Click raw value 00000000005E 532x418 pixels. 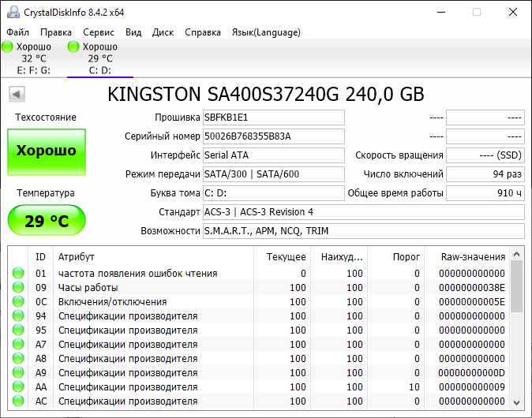(x=472, y=302)
